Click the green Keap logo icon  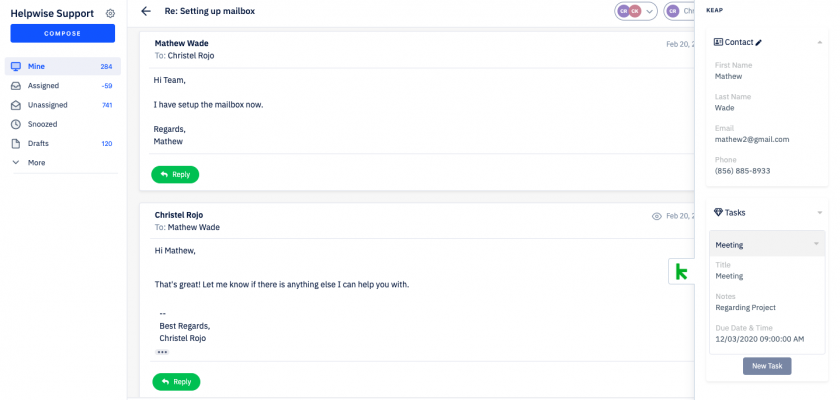click(x=681, y=271)
